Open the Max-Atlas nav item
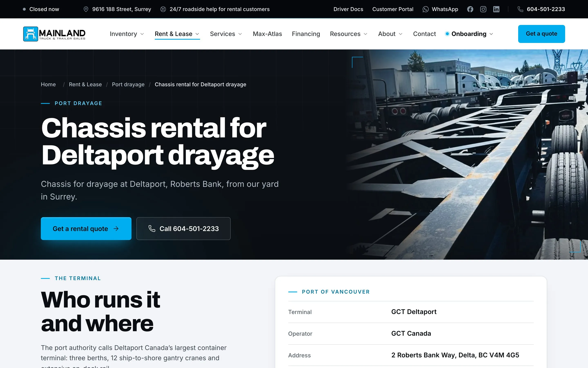The image size is (588, 368). pos(267,34)
